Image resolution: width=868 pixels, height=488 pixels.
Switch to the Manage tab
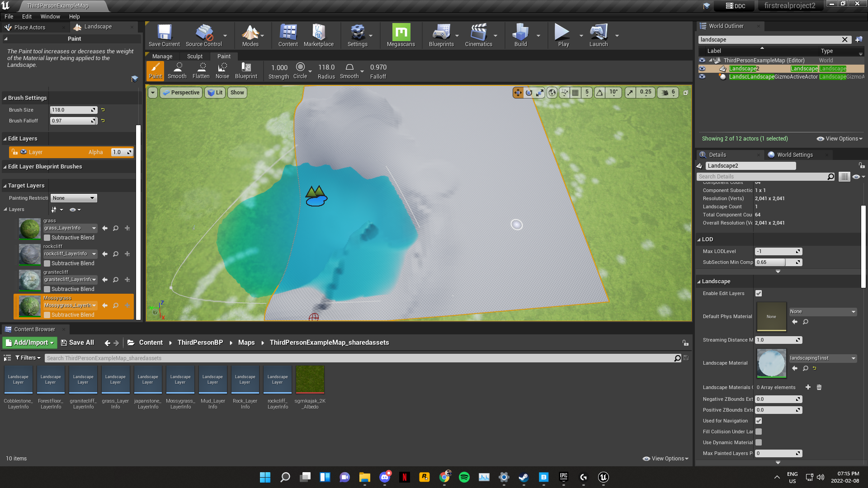tap(162, 56)
